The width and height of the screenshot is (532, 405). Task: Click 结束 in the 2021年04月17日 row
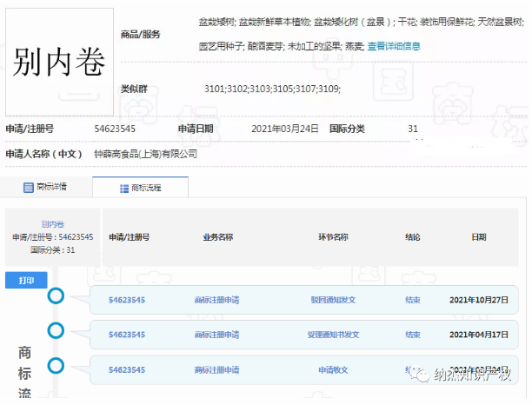pyautogui.click(x=413, y=335)
